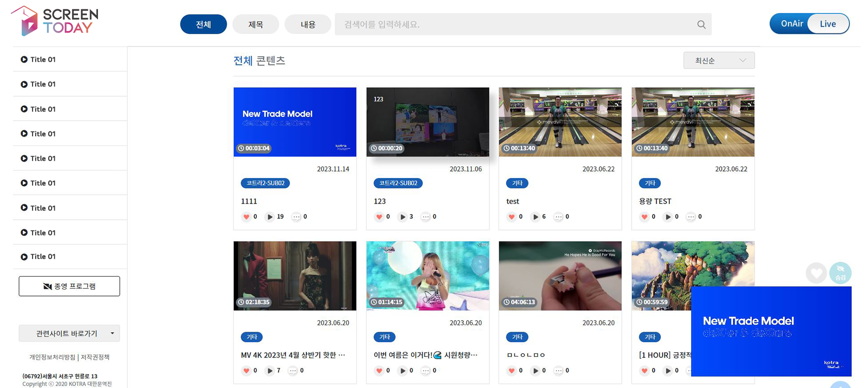The width and height of the screenshot is (868, 388).
Task: Click heart icon on MV 4K card
Action: [247, 371]
